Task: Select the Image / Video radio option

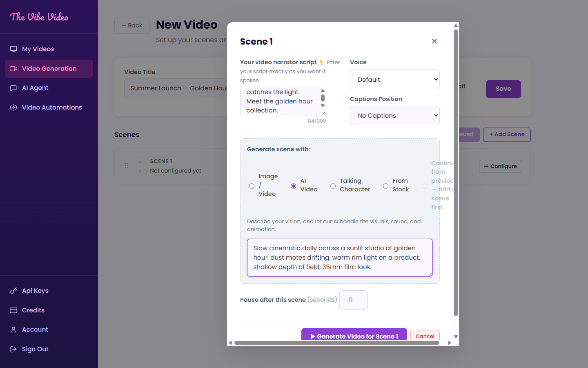Action: point(252,186)
